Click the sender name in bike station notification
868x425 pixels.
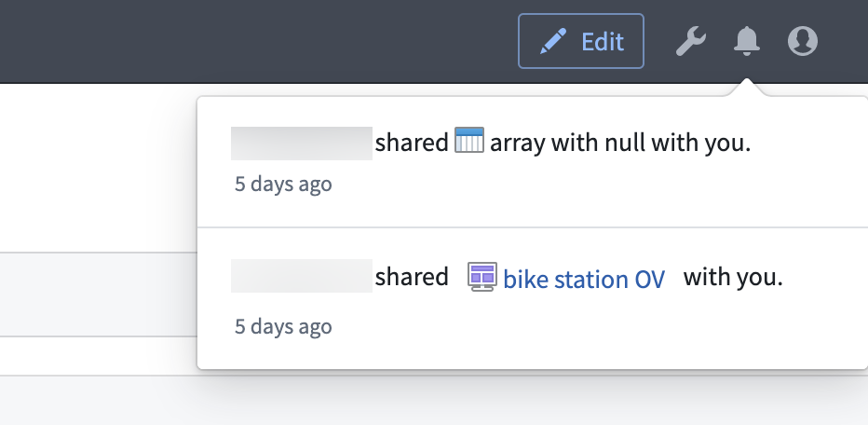click(x=302, y=276)
